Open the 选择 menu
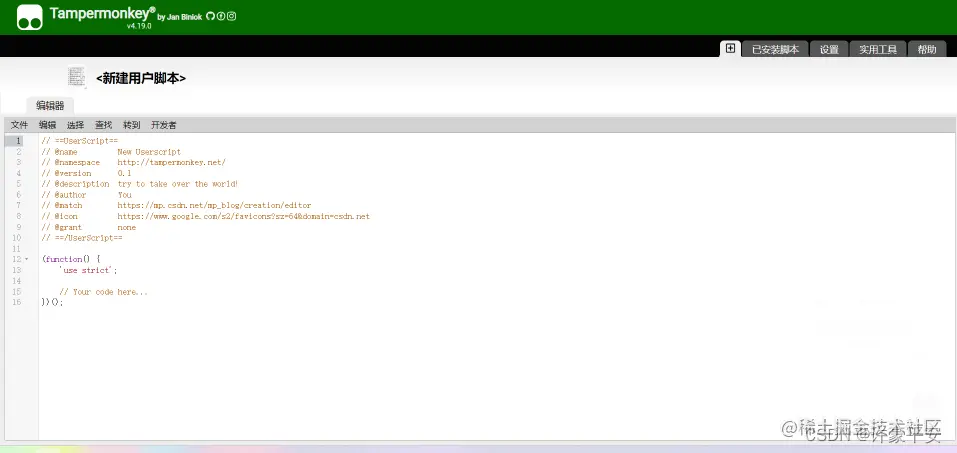The width and height of the screenshot is (957, 453). tap(76, 125)
